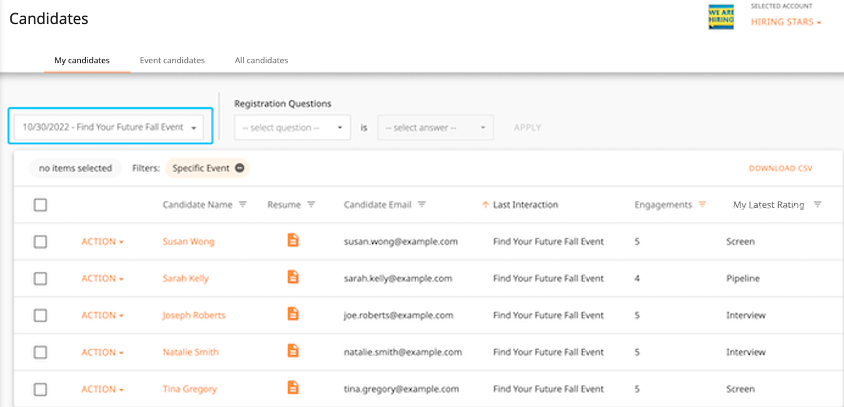Viewport: 844px width, 407px height.
Task: Open Joseph Roberts' candidate profile link
Action: click(194, 315)
